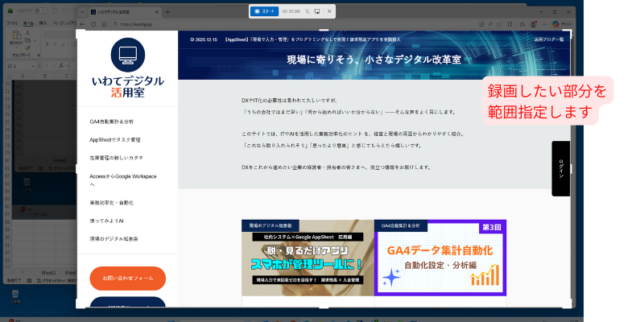Screen dimensions: 644x322
Task: Click the Excel cut scissors icon
Action: (27, 32)
